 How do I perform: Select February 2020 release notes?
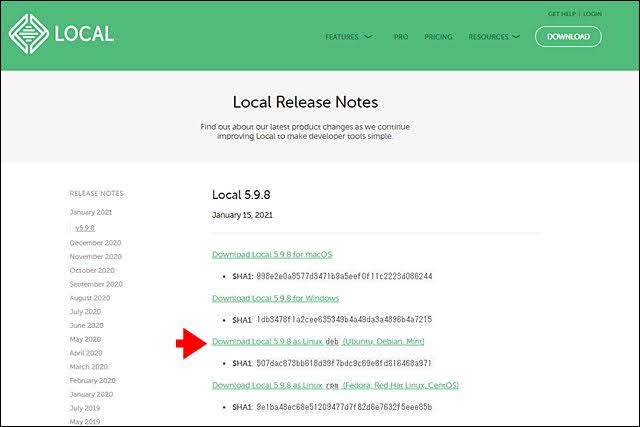(x=93, y=381)
